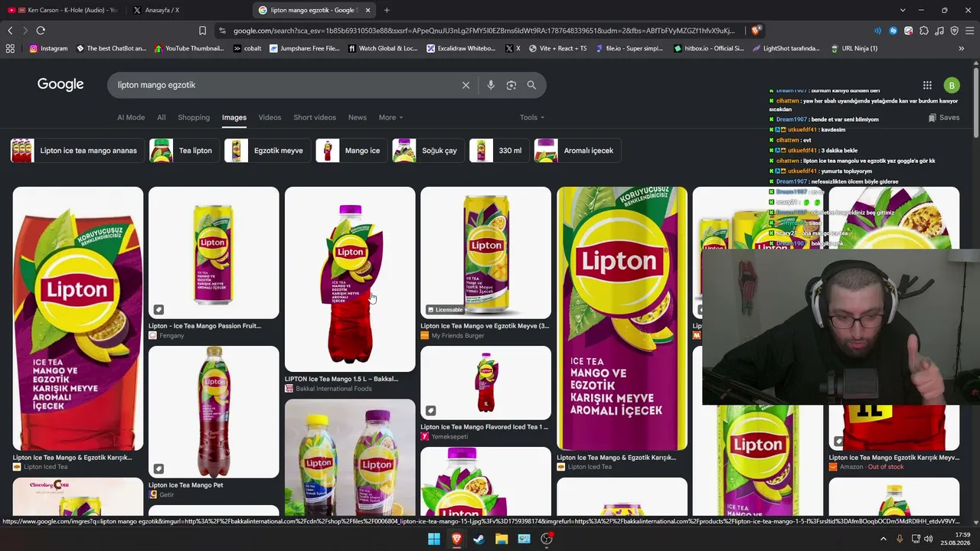Open the News results tab
Viewport: 980px width, 551px height.
(358, 117)
